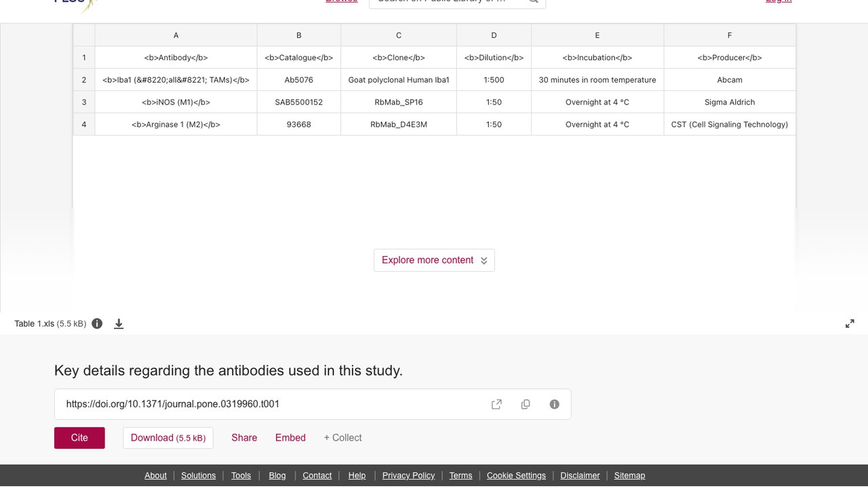
Task: Open the Privacy Policy link
Action: point(408,475)
